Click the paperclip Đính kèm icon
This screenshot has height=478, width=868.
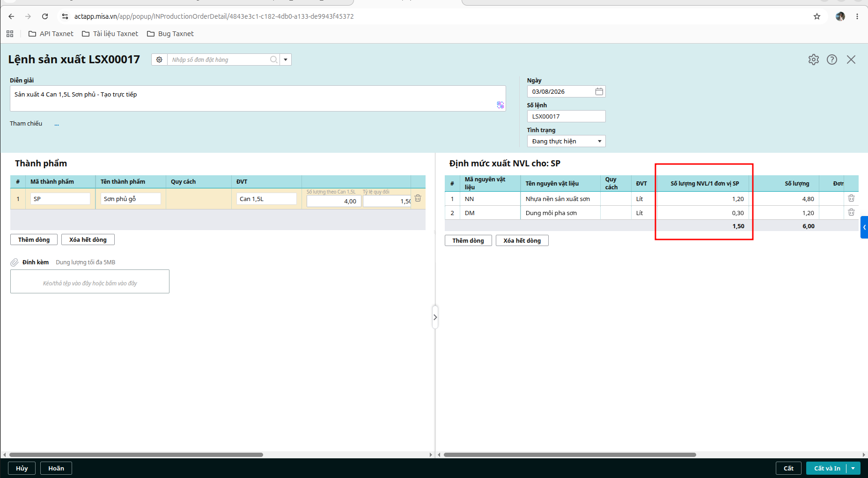click(15, 262)
